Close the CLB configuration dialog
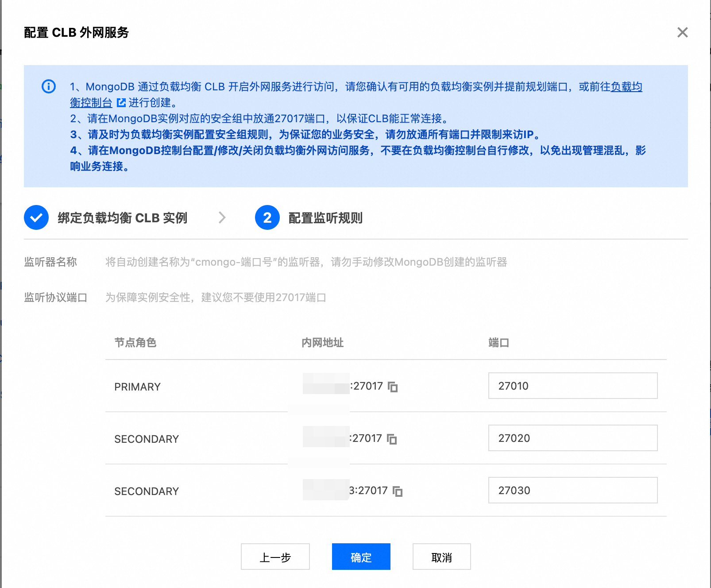The width and height of the screenshot is (711, 588). (x=682, y=32)
